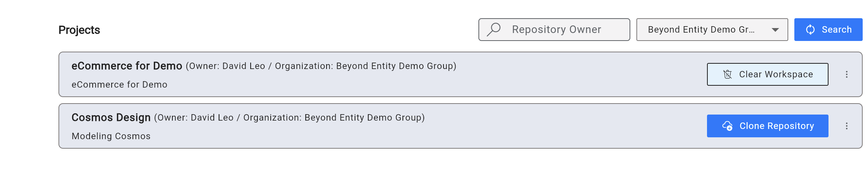
Task: Click the trash icon in Clear Workspace
Action: 727,74
